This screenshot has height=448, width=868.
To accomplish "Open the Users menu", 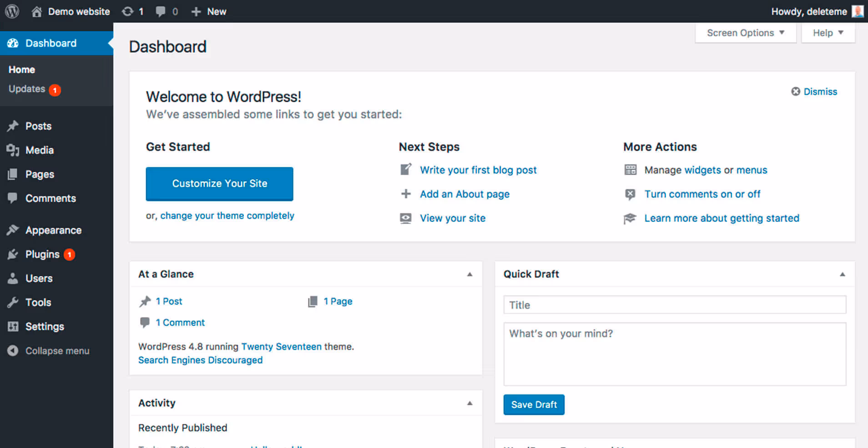I will 56,278.
